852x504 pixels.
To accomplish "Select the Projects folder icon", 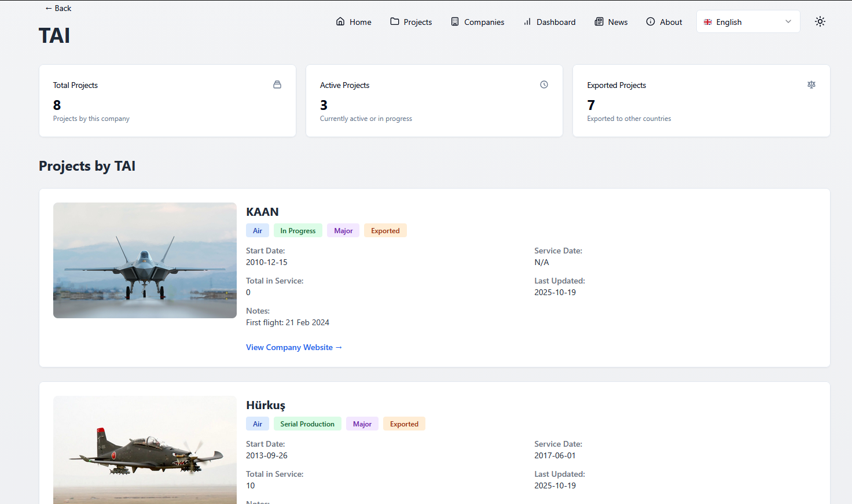I will click(394, 21).
